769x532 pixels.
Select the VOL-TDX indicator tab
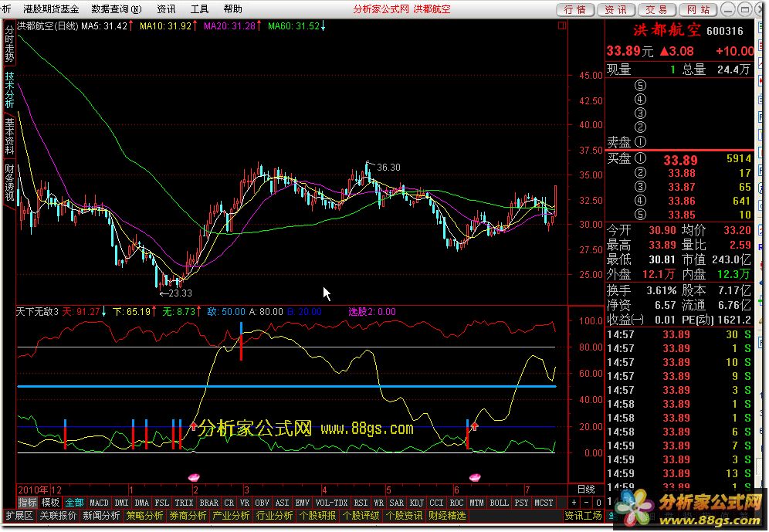click(x=332, y=503)
